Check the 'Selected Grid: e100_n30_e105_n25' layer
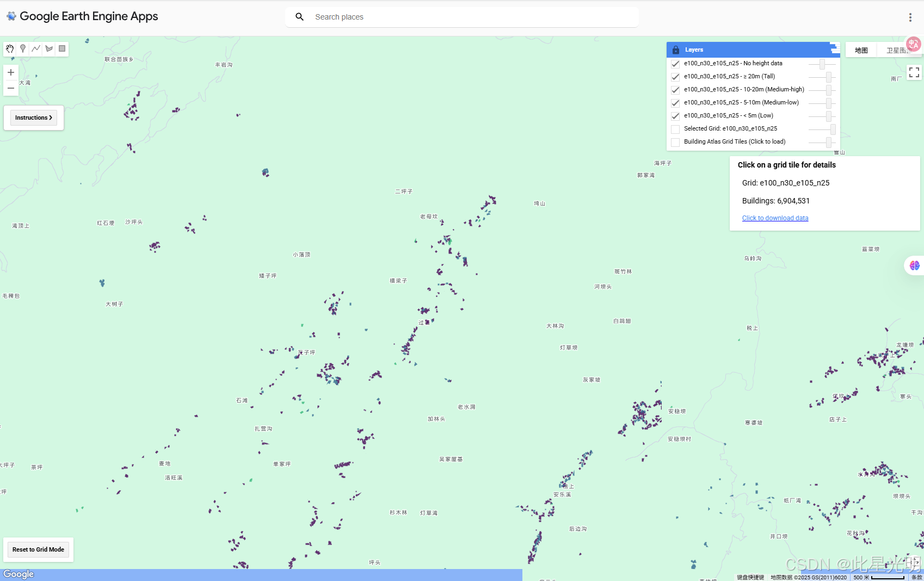 pos(675,129)
